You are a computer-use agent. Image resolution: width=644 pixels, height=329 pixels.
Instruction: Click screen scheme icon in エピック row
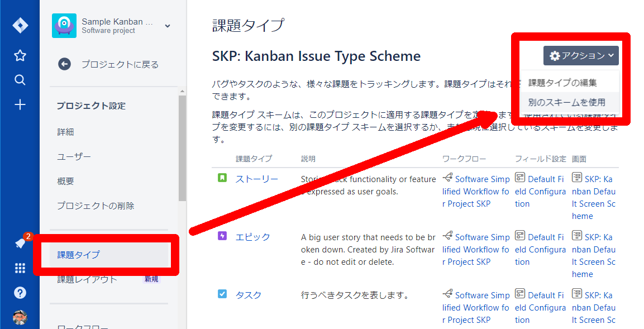click(577, 236)
